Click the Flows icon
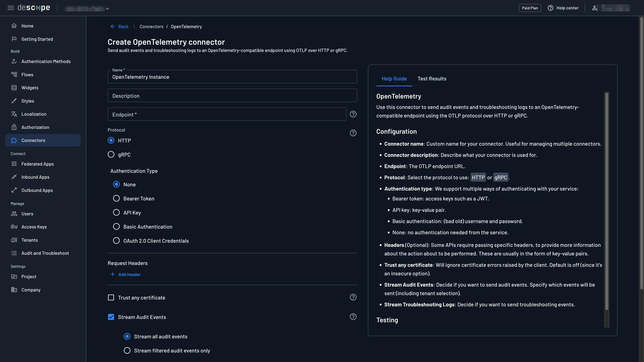The height and width of the screenshot is (362, 644). (x=14, y=74)
